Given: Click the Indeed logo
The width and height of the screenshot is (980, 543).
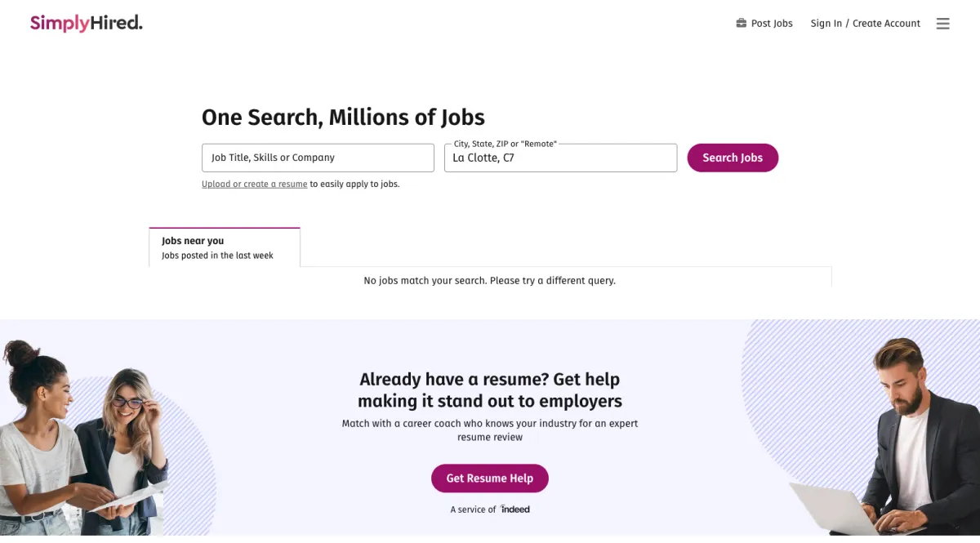Looking at the screenshot, I should point(515,510).
